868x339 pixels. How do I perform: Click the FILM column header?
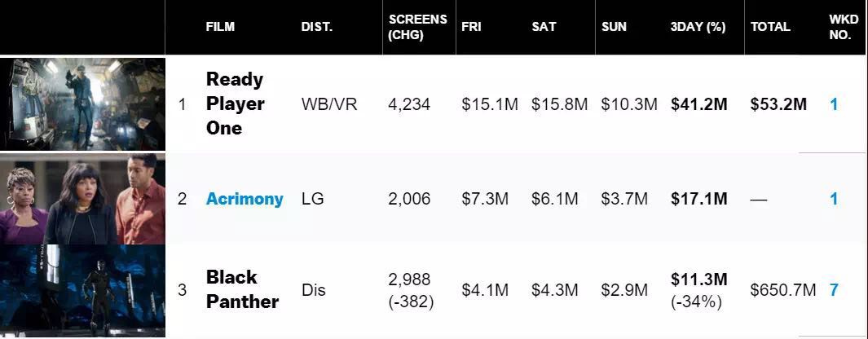point(220,27)
